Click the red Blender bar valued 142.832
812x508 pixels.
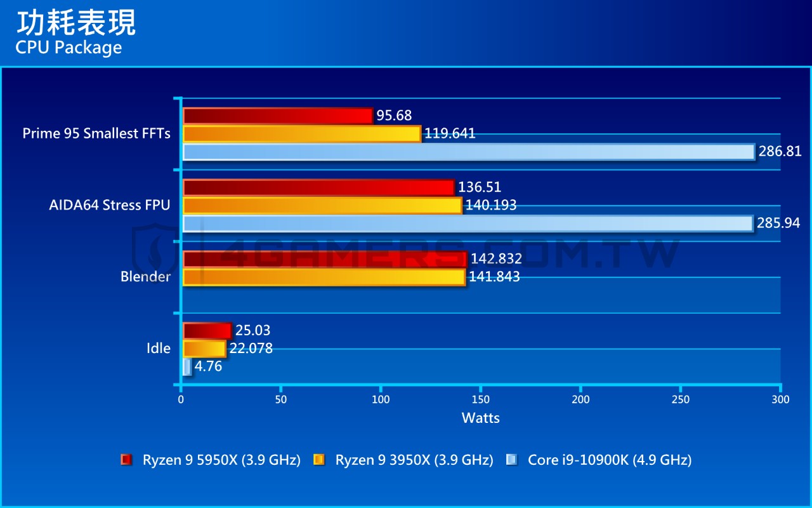coord(325,259)
